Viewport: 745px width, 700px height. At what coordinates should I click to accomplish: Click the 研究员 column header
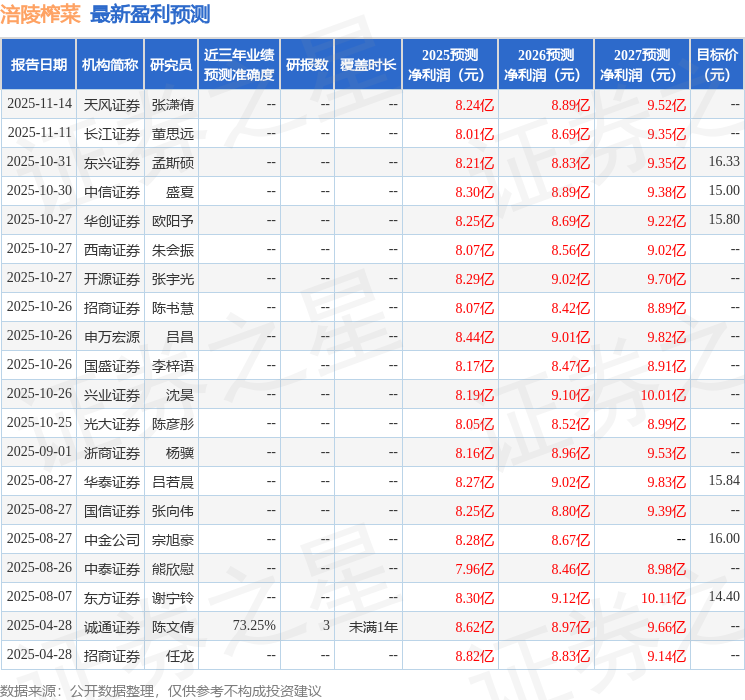171,65
